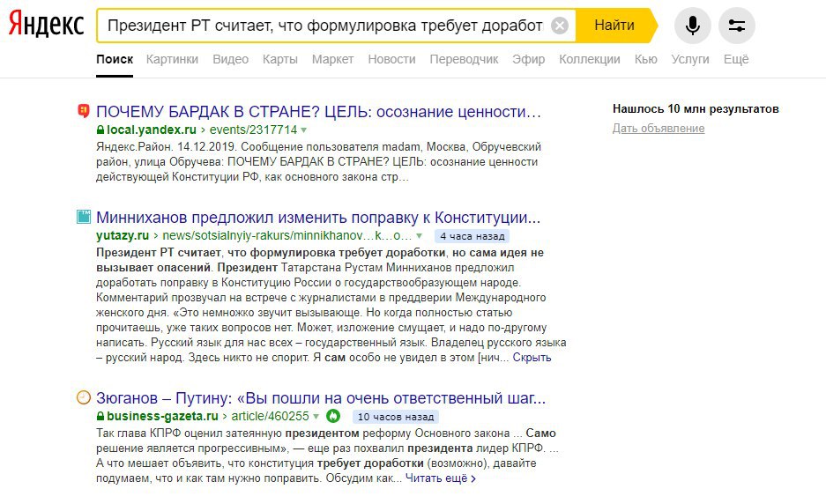
Task: Clear the search query with X icon
Action: click(560, 26)
